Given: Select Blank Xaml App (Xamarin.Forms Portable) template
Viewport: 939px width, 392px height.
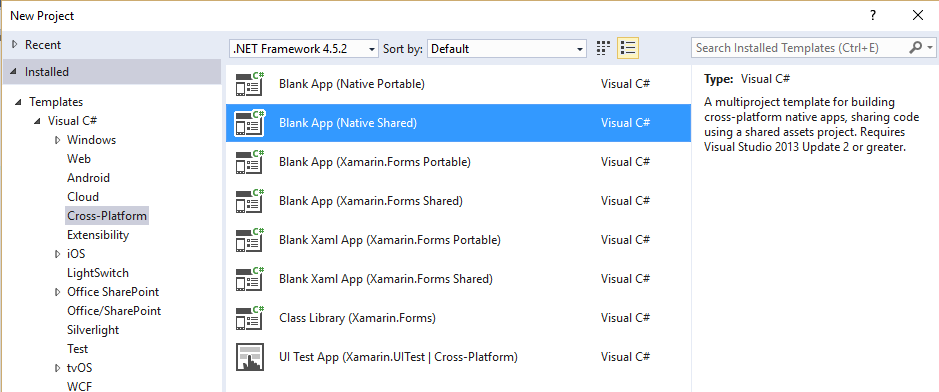Looking at the screenshot, I should point(458,240).
